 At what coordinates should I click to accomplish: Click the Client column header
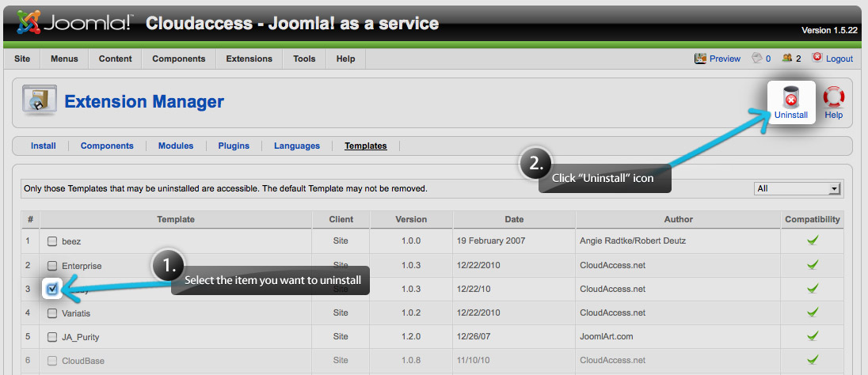(x=341, y=220)
